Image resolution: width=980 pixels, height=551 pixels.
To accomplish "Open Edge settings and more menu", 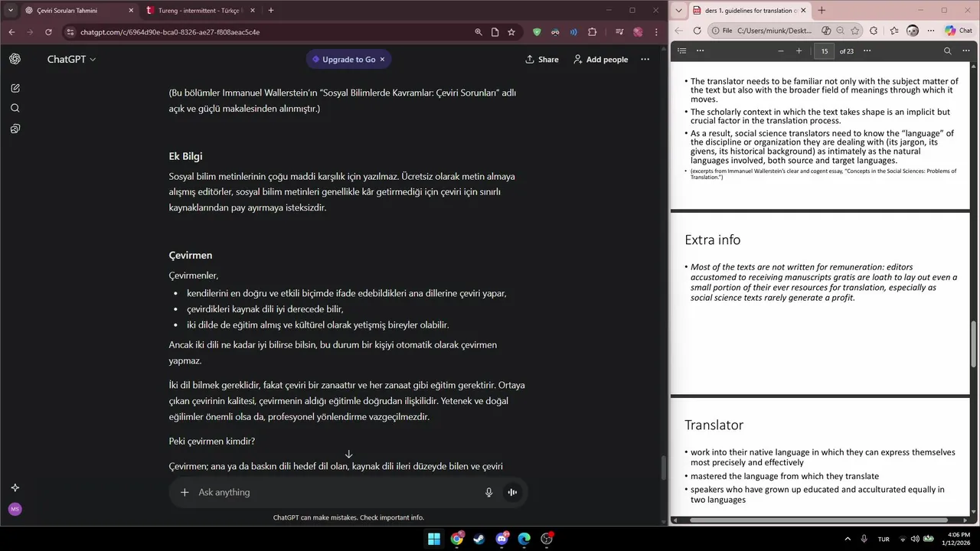I will [x=931, y=31].
